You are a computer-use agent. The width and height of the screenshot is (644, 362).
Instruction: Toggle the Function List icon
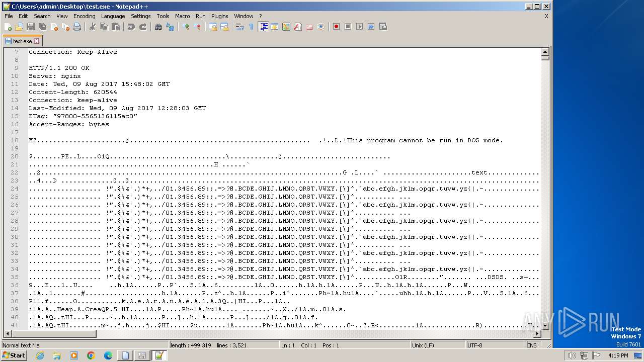(298, 27)
